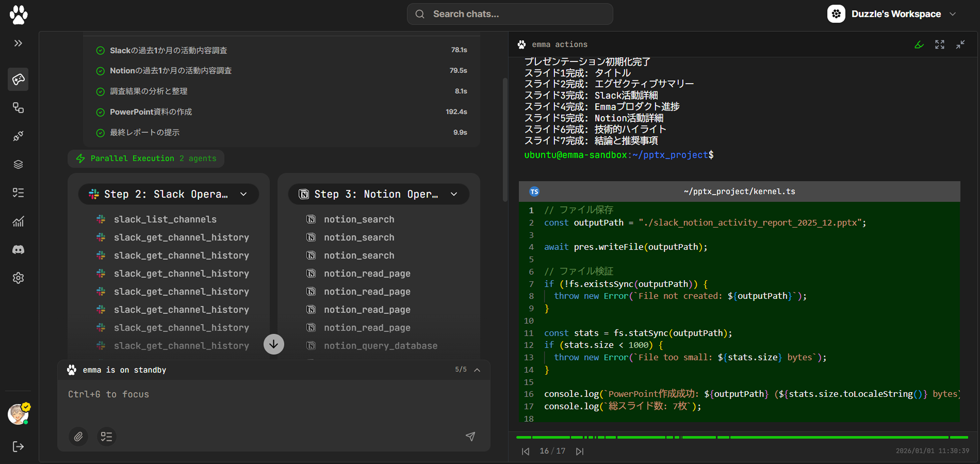Click the check beside 最終レポートの提示

tap(100, 133)
